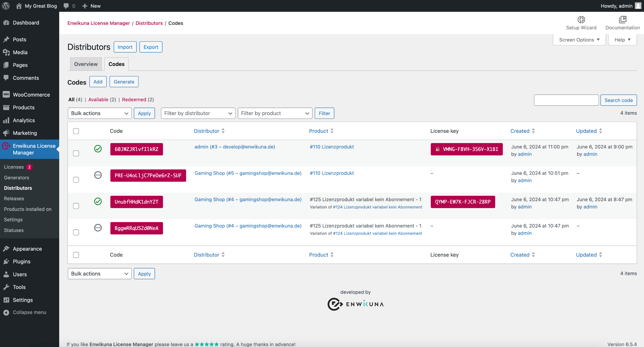Click the Media icon in sidebar
644x347 pixels.
click(x=6, y=52)
